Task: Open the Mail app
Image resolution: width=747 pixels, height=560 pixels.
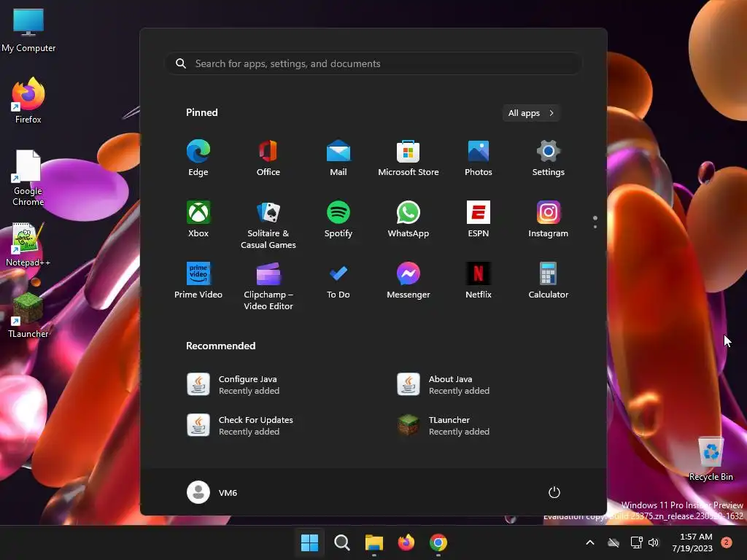Action: click(x=338, y=158)
